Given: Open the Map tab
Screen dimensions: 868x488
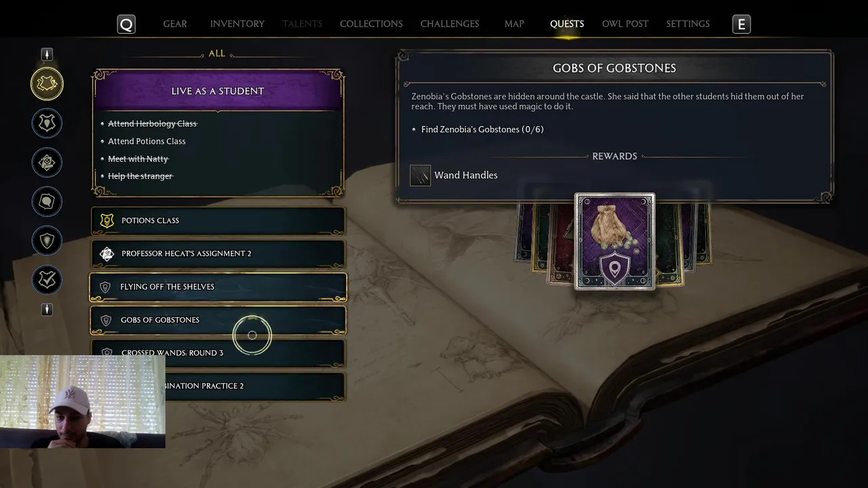Looking at the screenshot, I should pos(514,24).
